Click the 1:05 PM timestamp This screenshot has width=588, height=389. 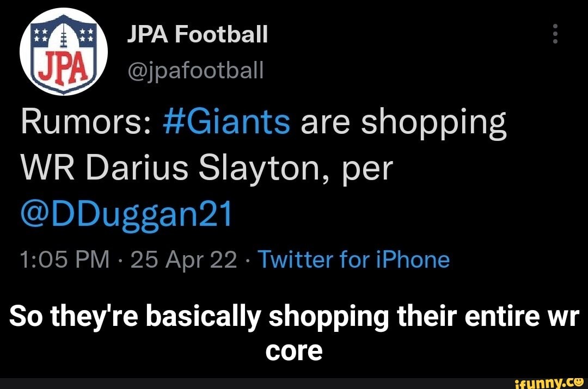coord(65,260)
